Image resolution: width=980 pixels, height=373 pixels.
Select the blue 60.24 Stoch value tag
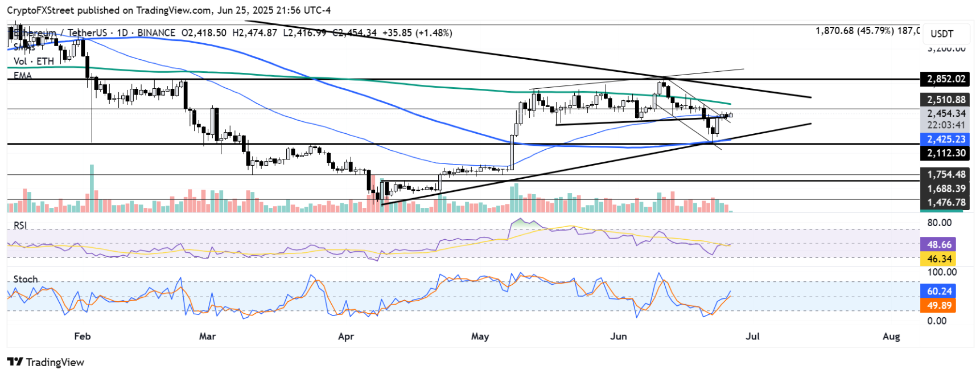click(x=939, y=291)
